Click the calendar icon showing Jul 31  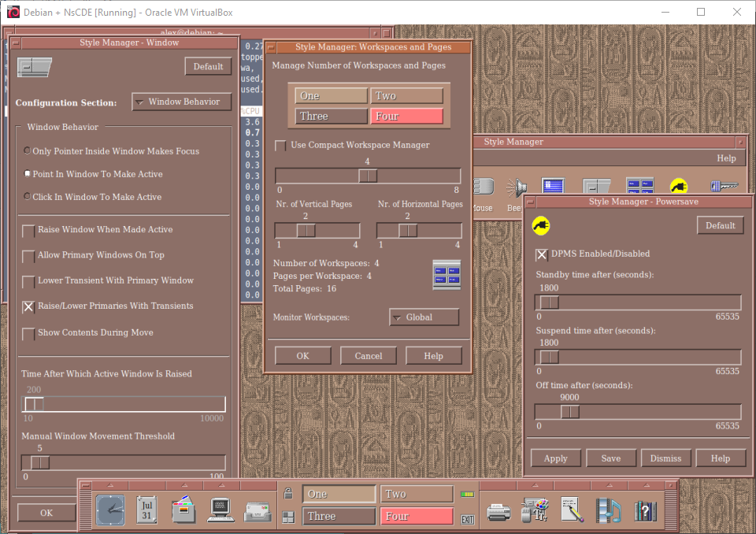146,510
